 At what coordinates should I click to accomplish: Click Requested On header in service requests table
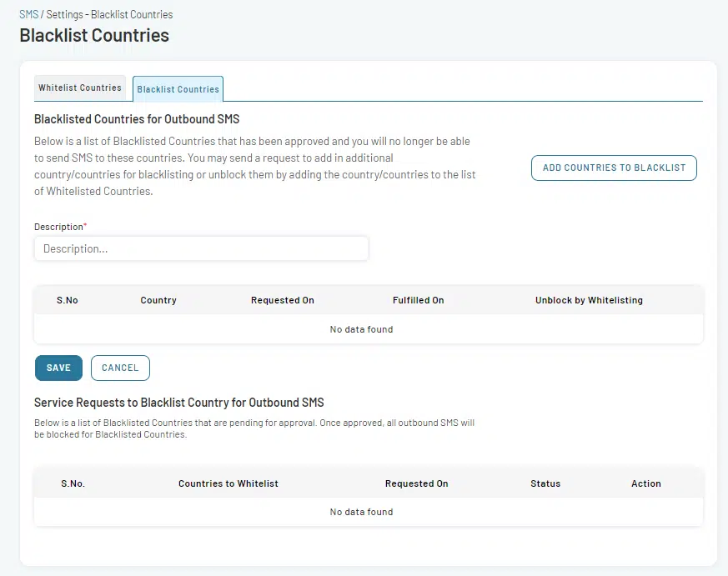click(x=416, y=483)
